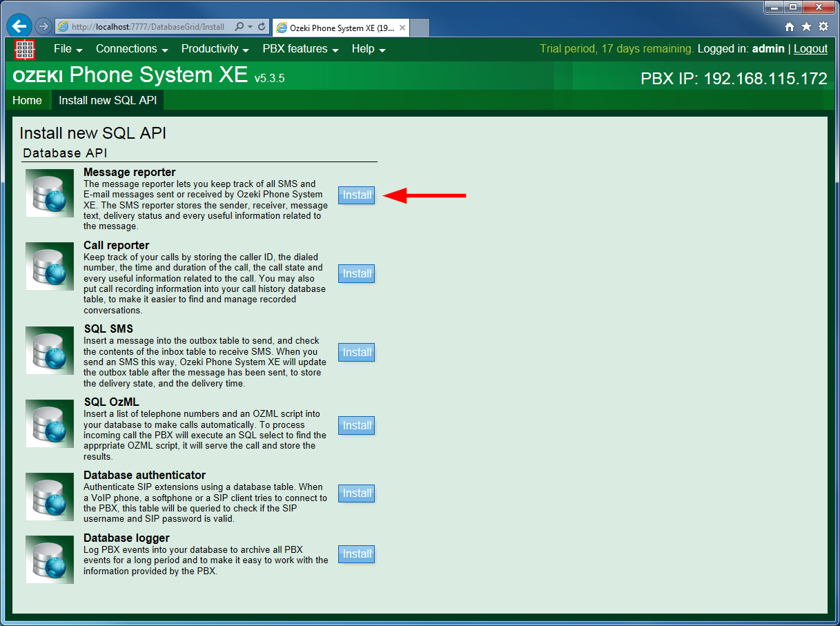
Task: Click the trial period remaining notice
Action: click(x=617, y=49)
